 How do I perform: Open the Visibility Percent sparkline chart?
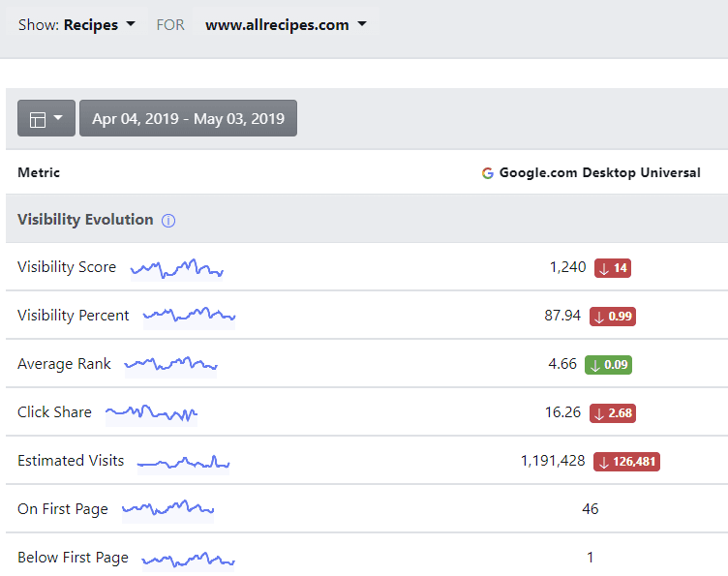click(189, 318)
